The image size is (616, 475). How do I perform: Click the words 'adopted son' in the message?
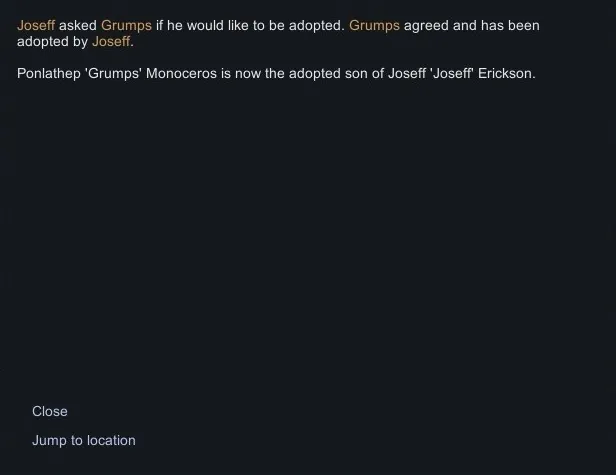(334, 73)
